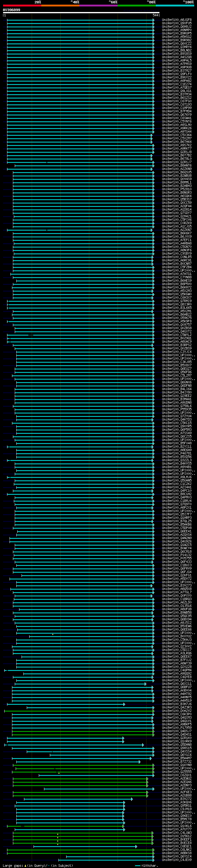Select the UniRef100_A2I4A1 label
The height and width of the screenshot is (868, 197).
click(177, 487)
